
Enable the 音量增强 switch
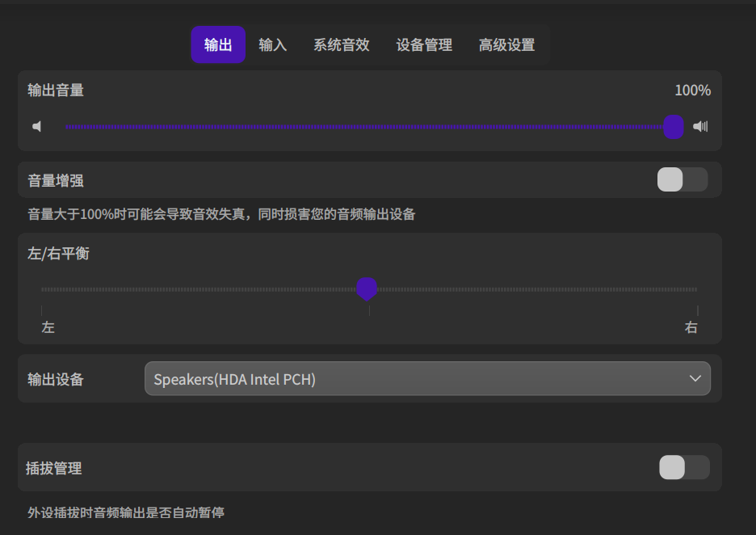pyautogui.click(x=682, y=179)
